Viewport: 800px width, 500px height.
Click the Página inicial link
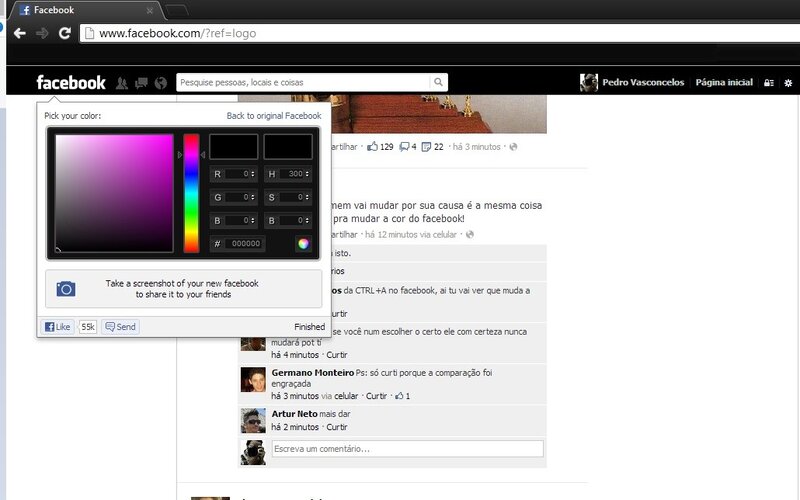(724, 82)
